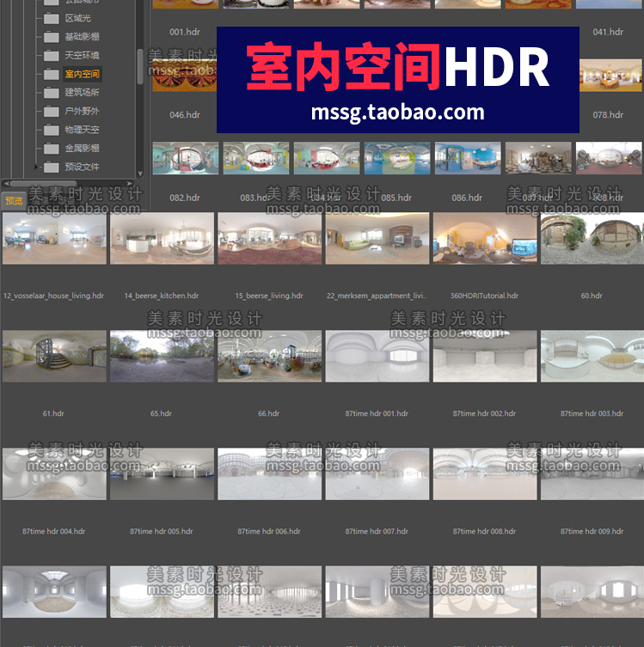The height and width of the screenshot is (647, 644).
Task: Select the 360HDRITutorial.hdr thumbnail
Action: [x=485, y=238]
